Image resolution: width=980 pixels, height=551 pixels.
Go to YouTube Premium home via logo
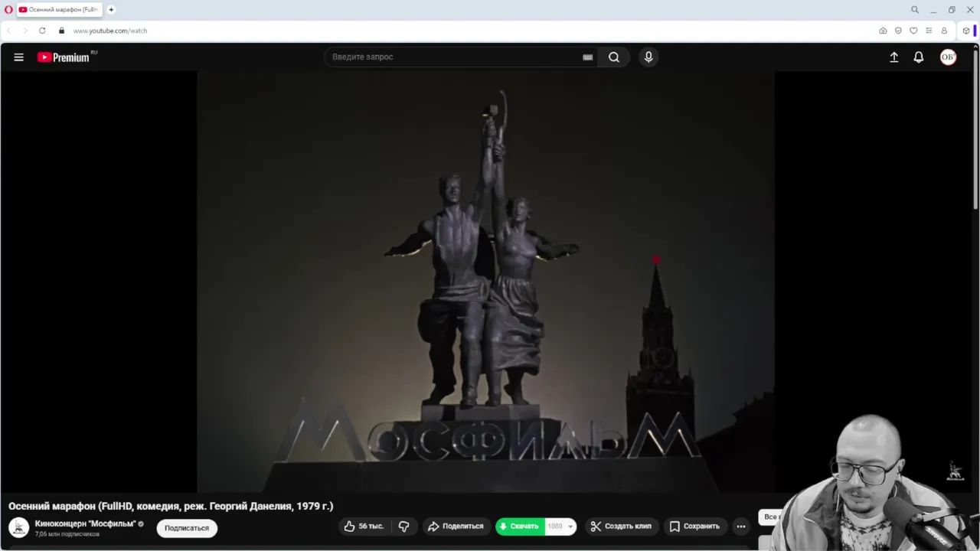point(64,57)
